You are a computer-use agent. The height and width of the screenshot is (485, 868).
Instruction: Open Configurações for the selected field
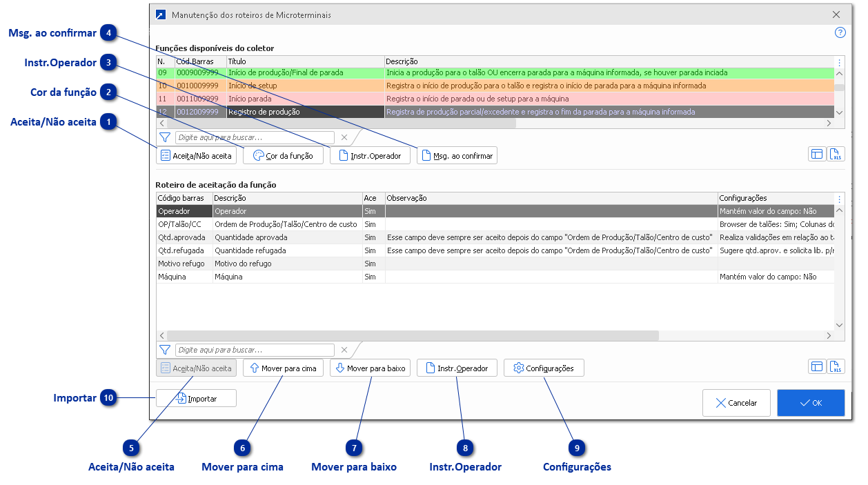pos(544,368)
